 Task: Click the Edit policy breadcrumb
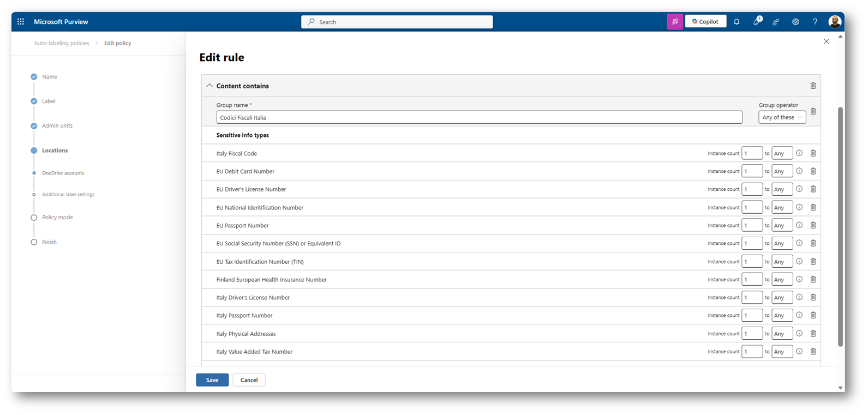(118, 43)
